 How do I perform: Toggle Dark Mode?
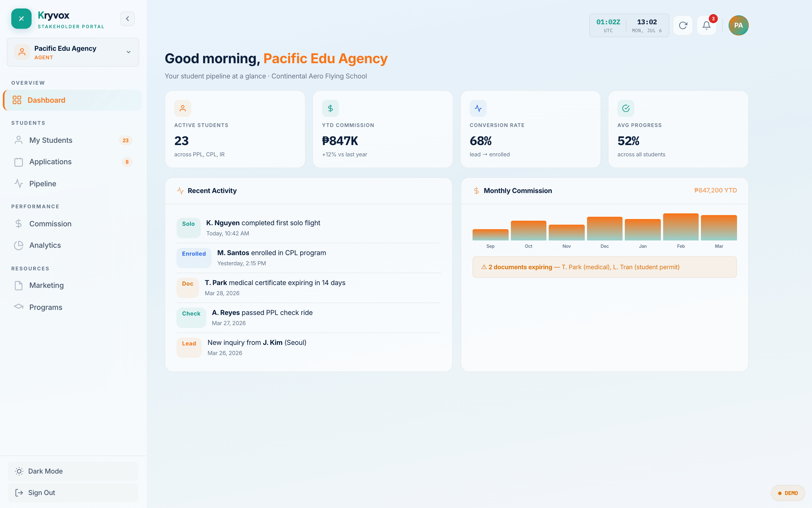(x=73, y=471)
